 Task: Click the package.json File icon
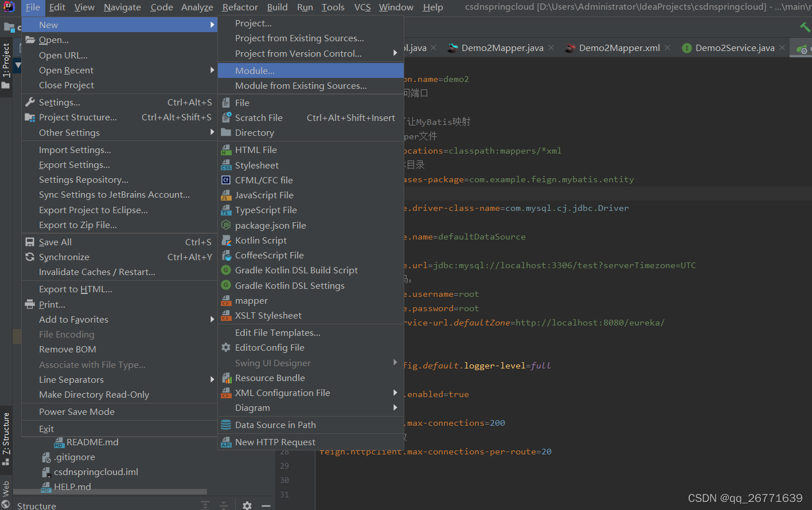[x=226, y=225]
